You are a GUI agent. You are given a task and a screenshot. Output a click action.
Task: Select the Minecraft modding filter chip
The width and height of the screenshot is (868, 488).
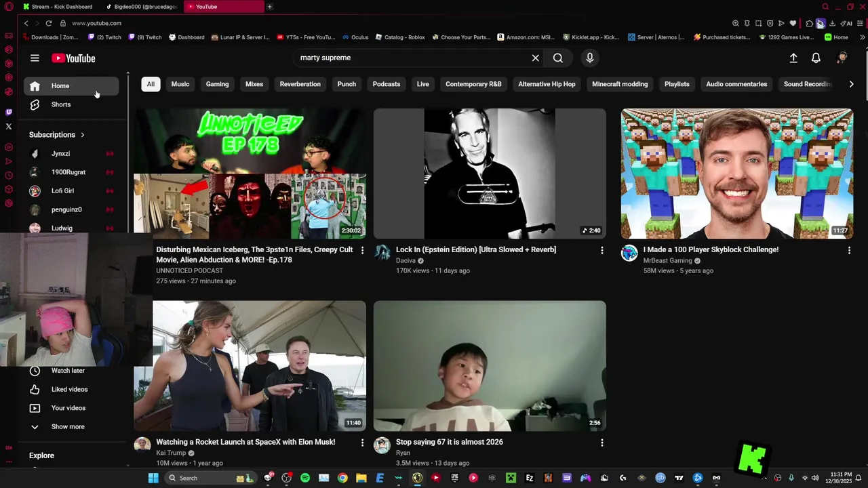coord(620,84)
